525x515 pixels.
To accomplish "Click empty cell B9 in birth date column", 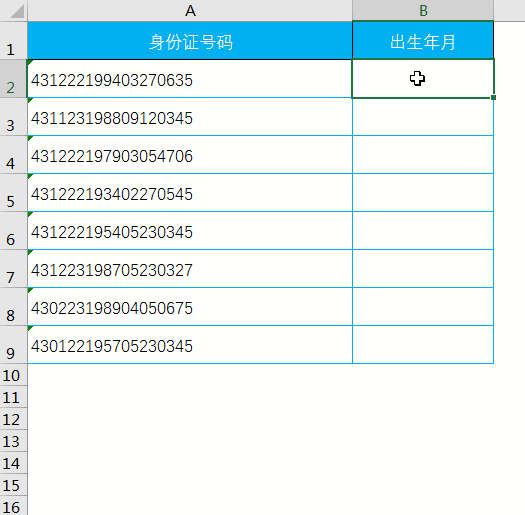I will 423,344.
